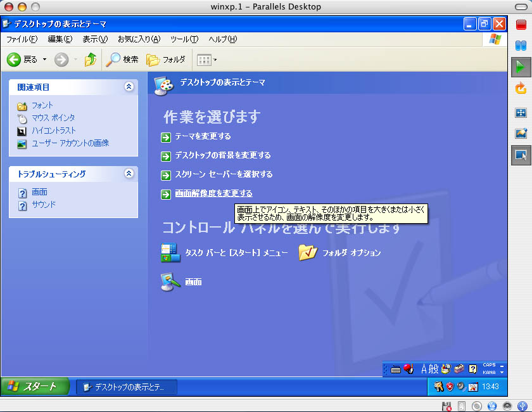Open the Views dropdown arrow in toolbar

(215, 60)
